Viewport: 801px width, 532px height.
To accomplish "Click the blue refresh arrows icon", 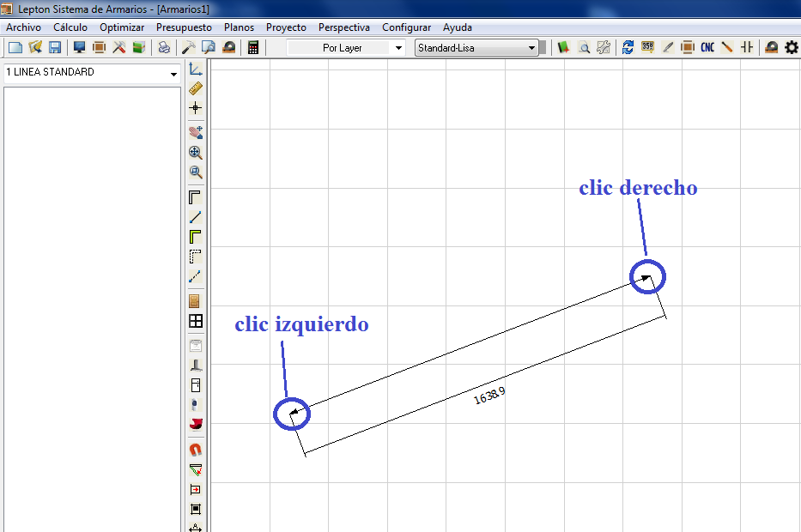I will 628,47.
